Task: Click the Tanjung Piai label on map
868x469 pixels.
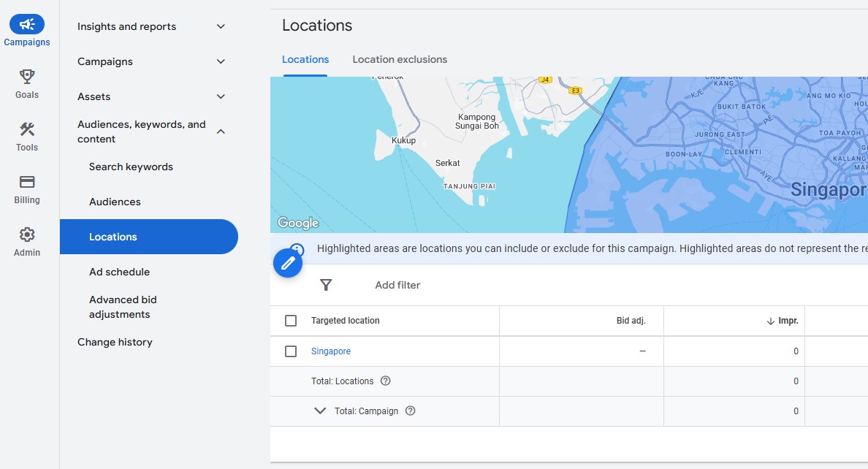Action: tap(469, 186)
